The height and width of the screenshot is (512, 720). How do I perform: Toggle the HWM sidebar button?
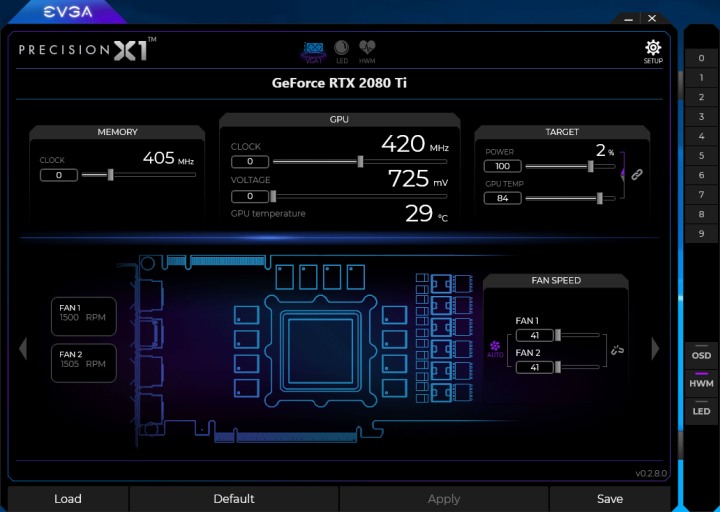point(701,383)
